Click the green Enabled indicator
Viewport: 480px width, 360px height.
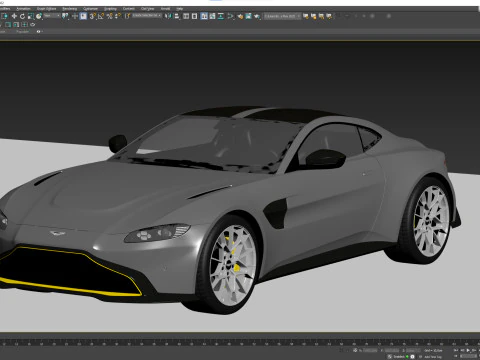tap(407, 357)
